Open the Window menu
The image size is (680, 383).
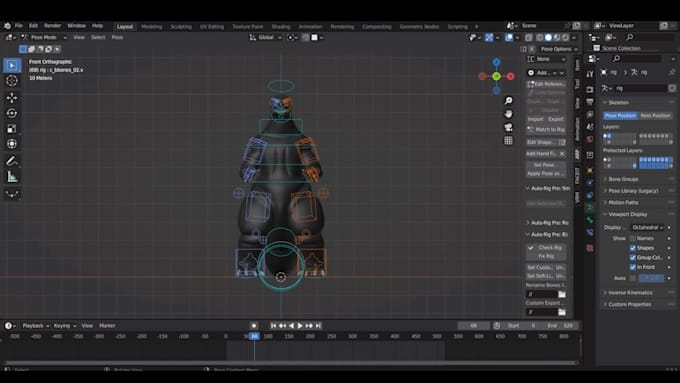pyautogui.click(x=76, y=26)
